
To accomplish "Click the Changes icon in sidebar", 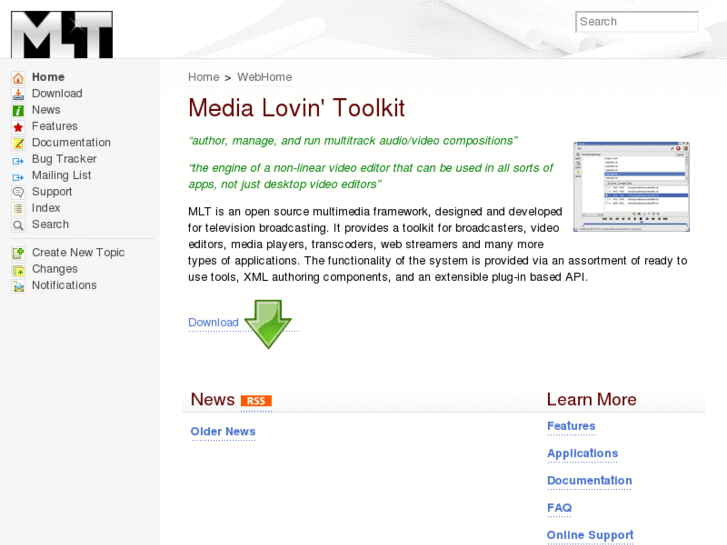I will (18, 269).
